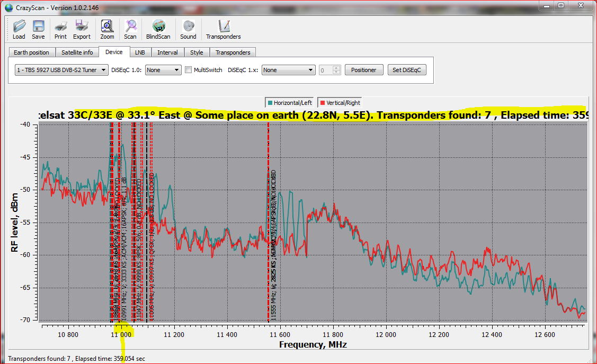This screenshot has height=364, width=597.
Task: Click the Export toolbar icon
Action: pyautogui.click(x=82, y=26)
